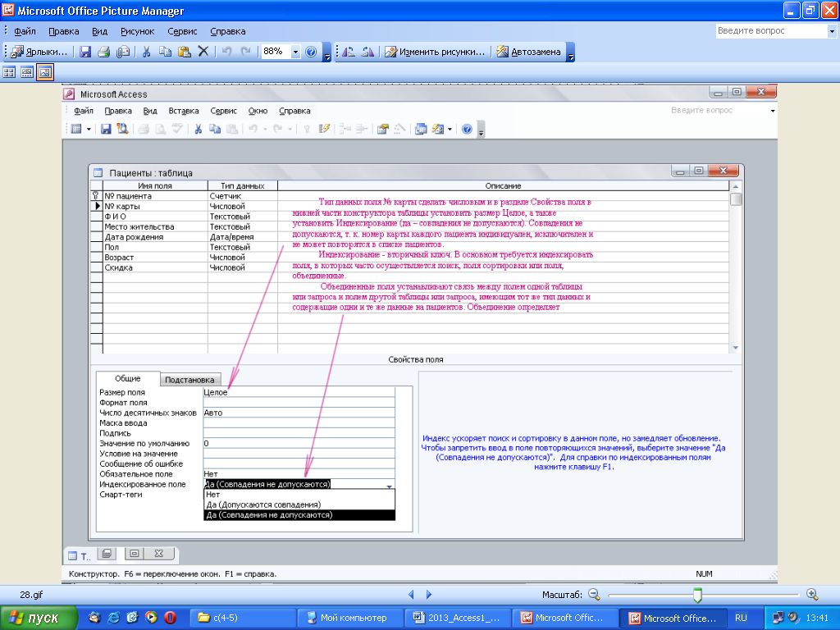Select Нет in the index dropdown list
Viewport: 840px width, 630px height.
point(299,495)
